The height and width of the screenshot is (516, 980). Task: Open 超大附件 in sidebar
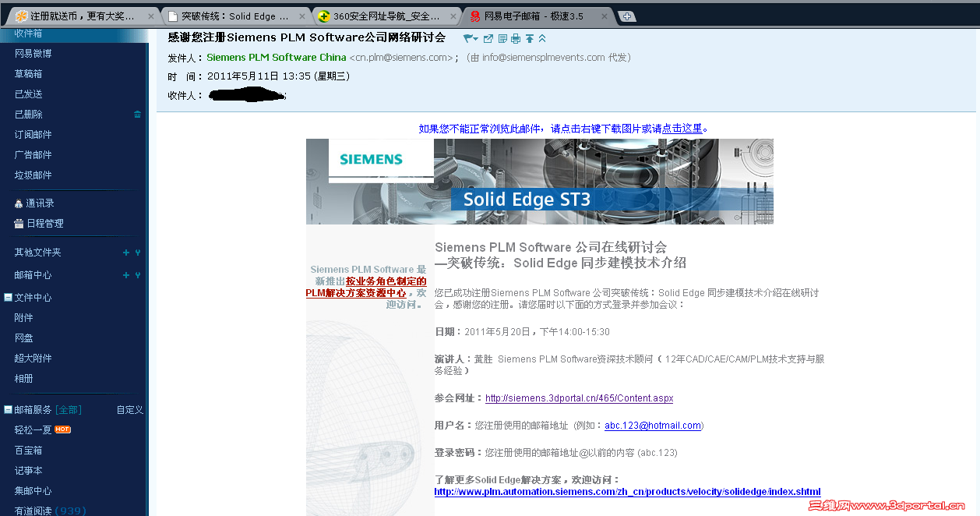(x=33, y=359)
